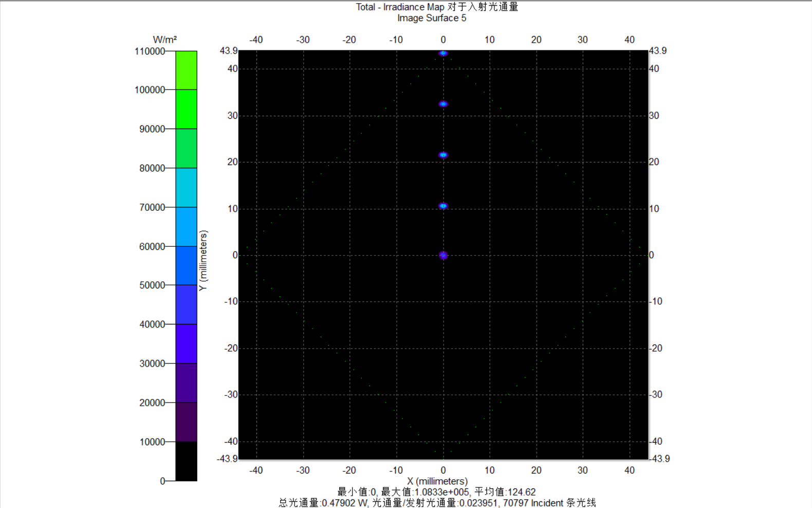The height and width of the screenshot is (508, 812).
Task: Click the '10' label on the top X axis
Action: (x=490, y=40)
